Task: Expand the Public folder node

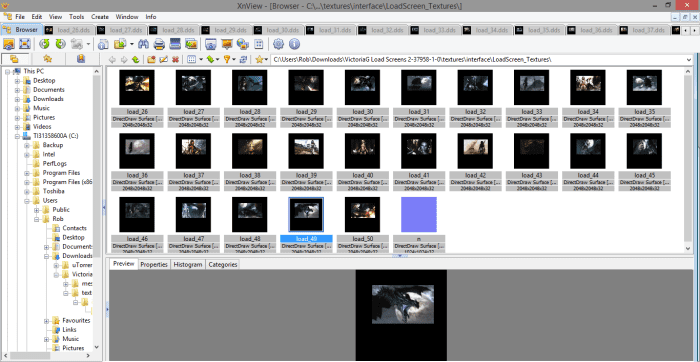Action: [x=37, y=210]
